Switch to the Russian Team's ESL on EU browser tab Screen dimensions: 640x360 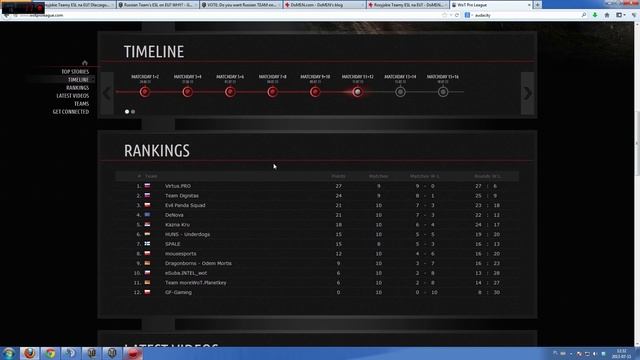(158, 5)
